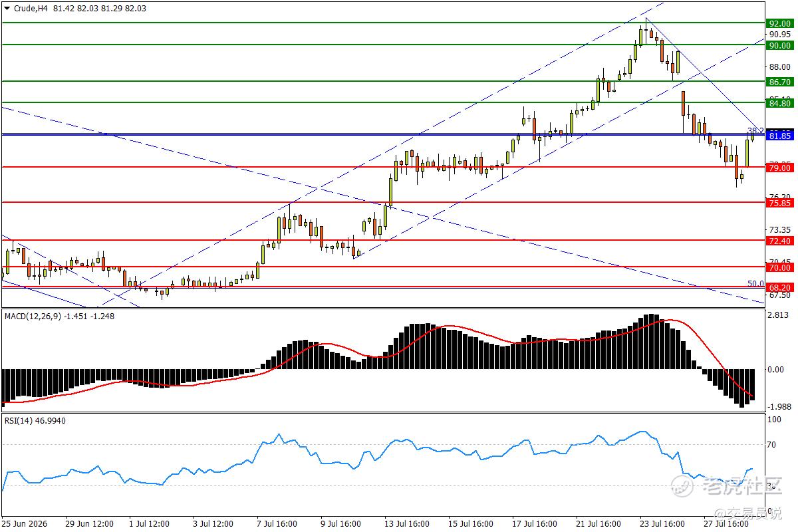Select the blue 81.85 price label
798x532 pixels.
[779, 136]
